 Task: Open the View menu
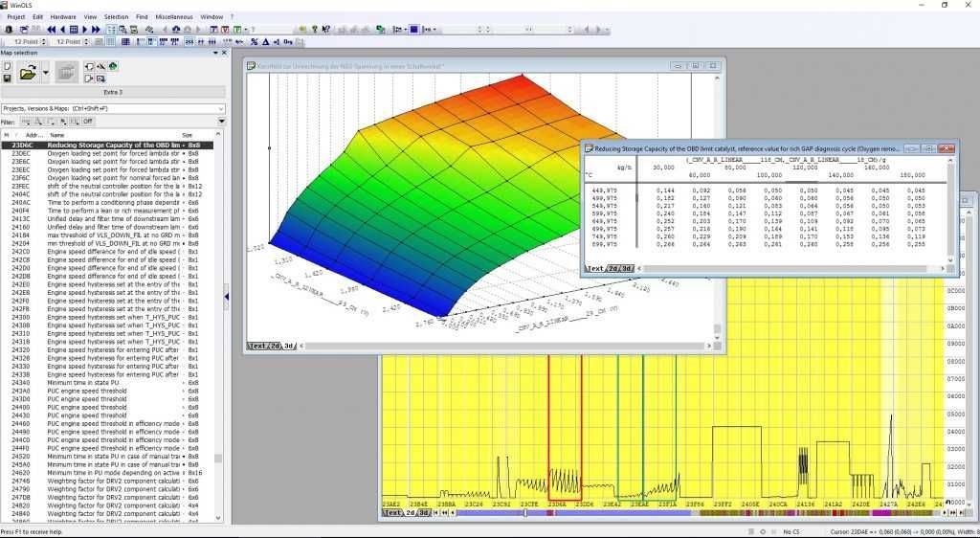91,17
